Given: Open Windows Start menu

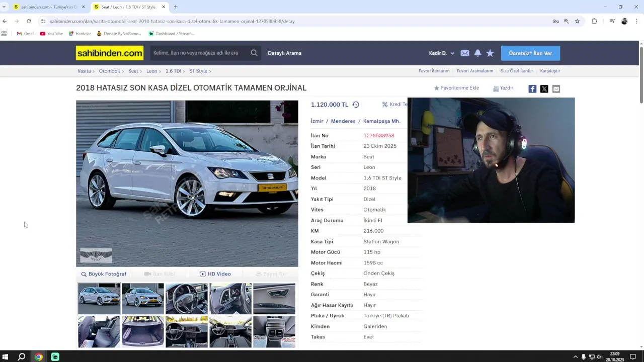Looking at the screenshot, I should coord(6,357).
